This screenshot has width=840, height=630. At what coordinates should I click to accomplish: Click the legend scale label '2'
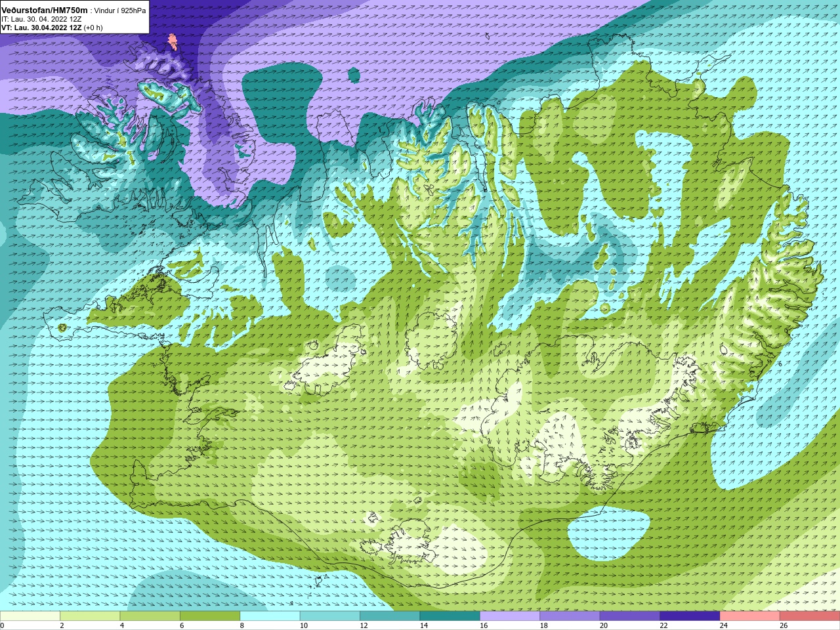[62, 626]
